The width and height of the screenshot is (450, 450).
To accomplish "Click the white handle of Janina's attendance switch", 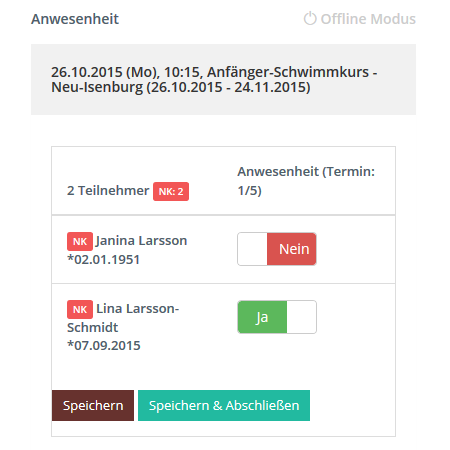I will (253, 249).
